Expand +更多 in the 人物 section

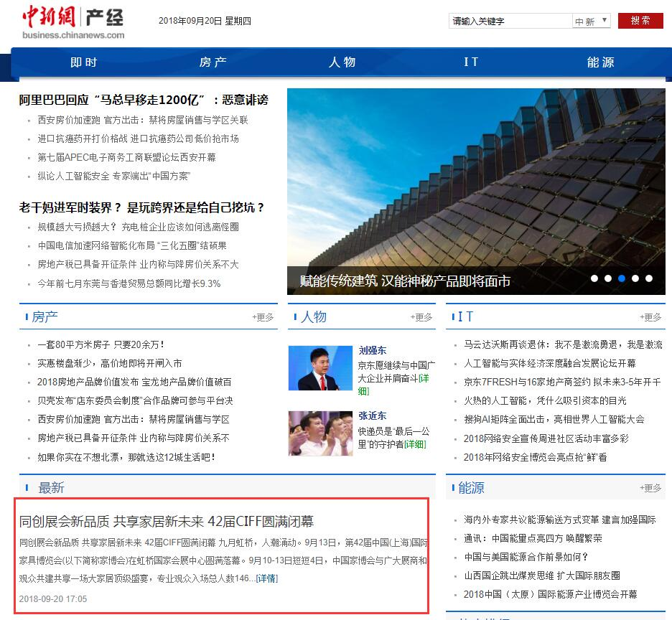coord(421,317)
